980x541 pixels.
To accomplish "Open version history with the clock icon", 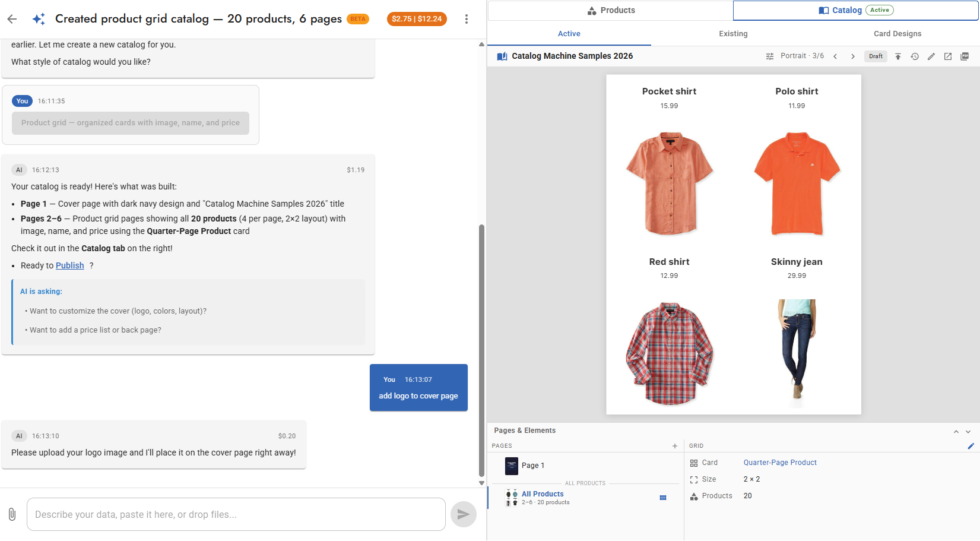I will (915, 56).
